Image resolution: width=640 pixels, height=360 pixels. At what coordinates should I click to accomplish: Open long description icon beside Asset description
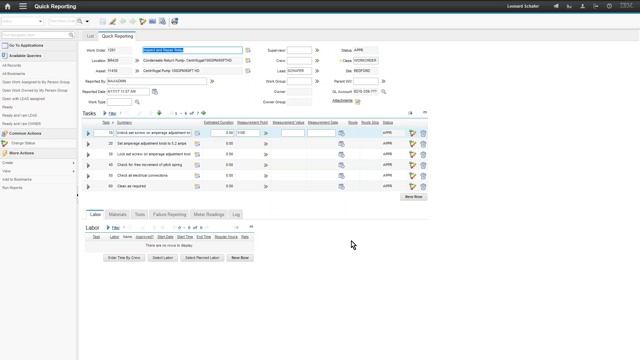click(x=248, y=71)
